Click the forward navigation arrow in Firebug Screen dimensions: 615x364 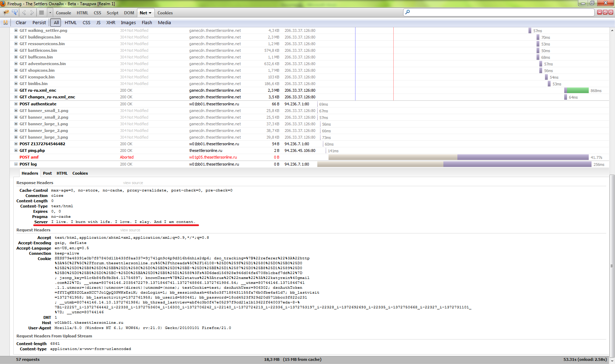(x=32, y=13)
